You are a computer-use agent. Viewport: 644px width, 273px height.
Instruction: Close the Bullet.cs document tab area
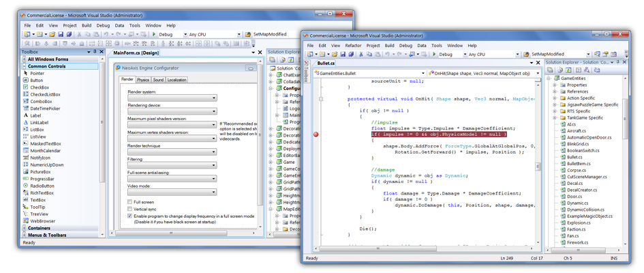click(x=538, y=63)
